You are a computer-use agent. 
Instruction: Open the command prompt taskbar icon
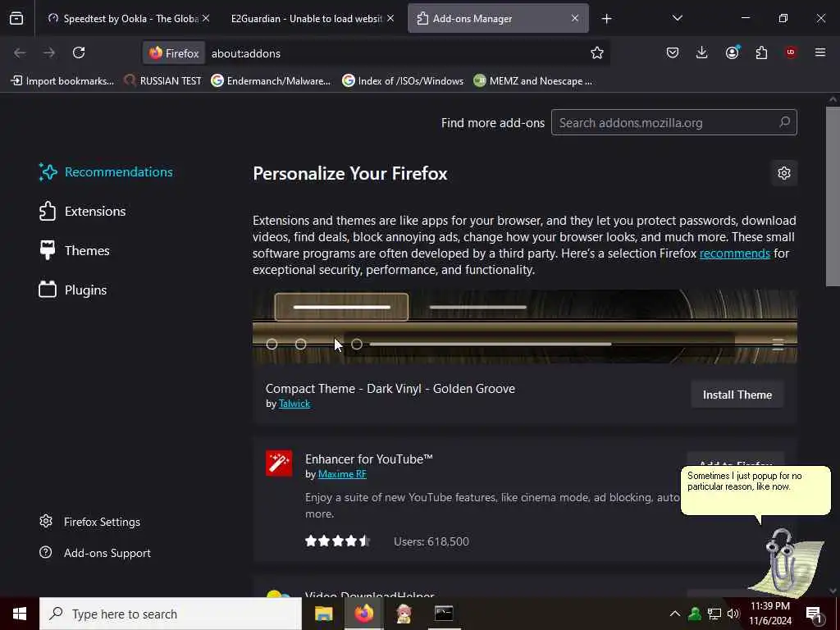[444, 614]
